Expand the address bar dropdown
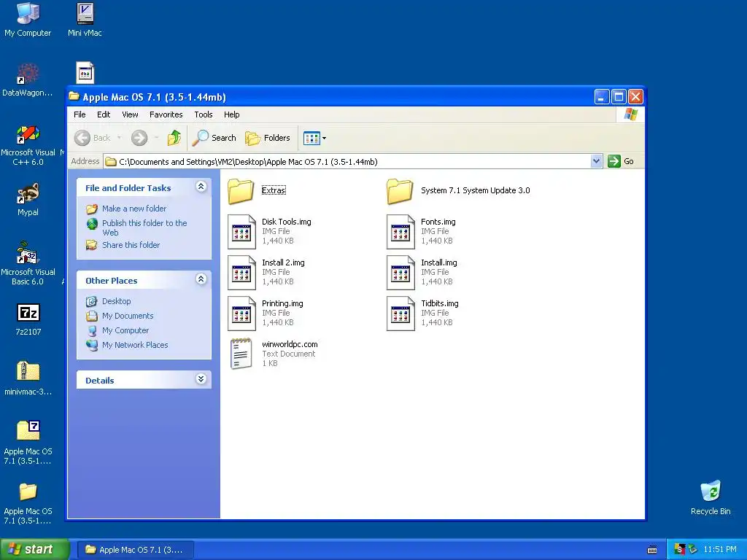Screen dimensions: 747x560 pyautogui.click(x=596, y=161)
